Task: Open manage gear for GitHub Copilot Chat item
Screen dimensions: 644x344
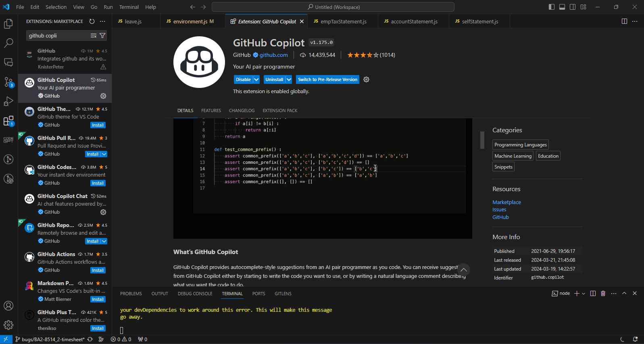Action: coord(103,212)
